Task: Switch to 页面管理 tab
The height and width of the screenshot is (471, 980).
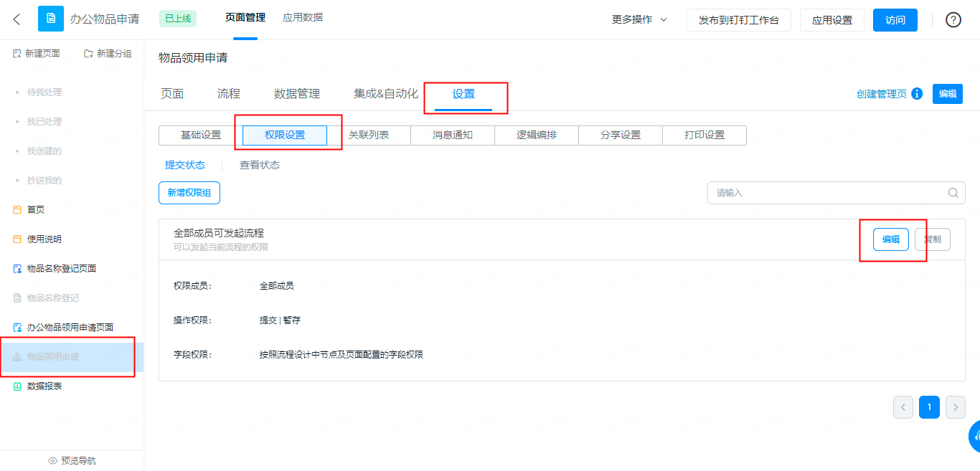Action: (245, 18)
